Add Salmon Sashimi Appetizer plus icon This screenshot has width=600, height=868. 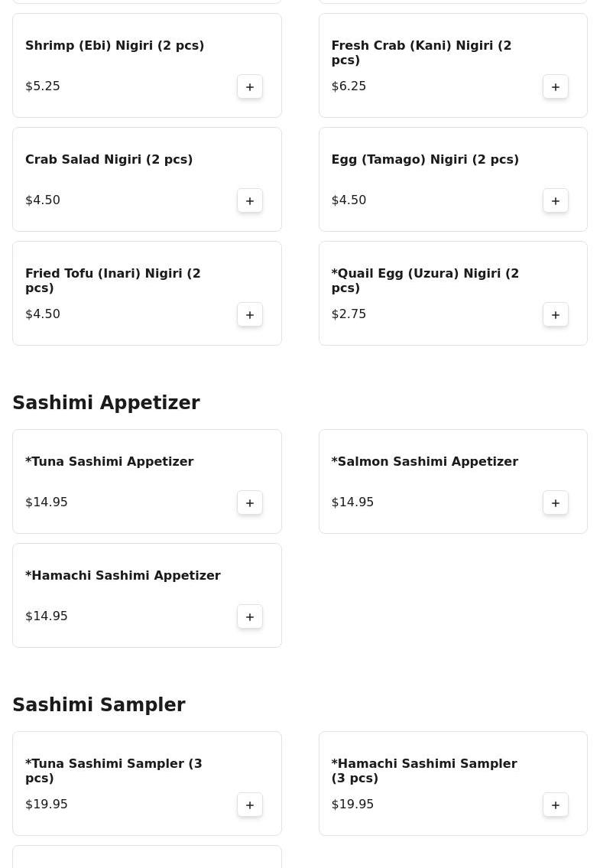[555, 503]
